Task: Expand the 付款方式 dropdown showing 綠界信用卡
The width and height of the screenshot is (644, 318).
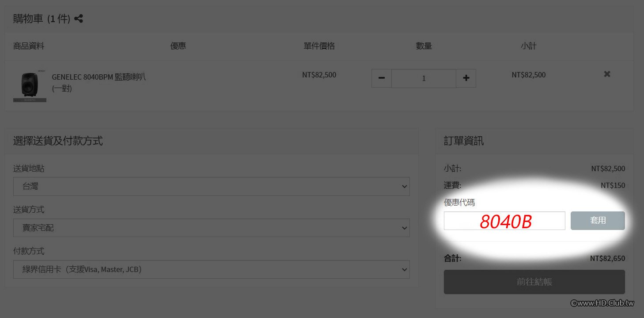Action: pos(212,269)
